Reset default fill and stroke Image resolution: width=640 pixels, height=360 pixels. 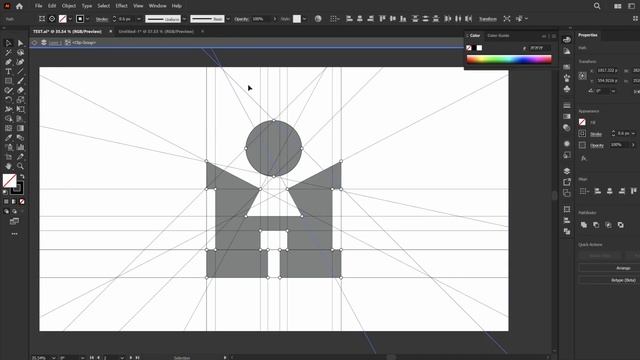[x=5, y=192]
